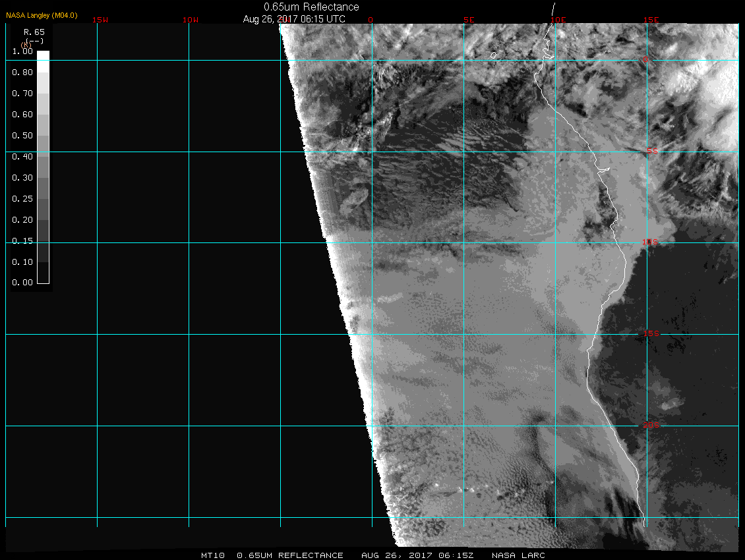Click the 0 equator latitude label

pos(645,59)
